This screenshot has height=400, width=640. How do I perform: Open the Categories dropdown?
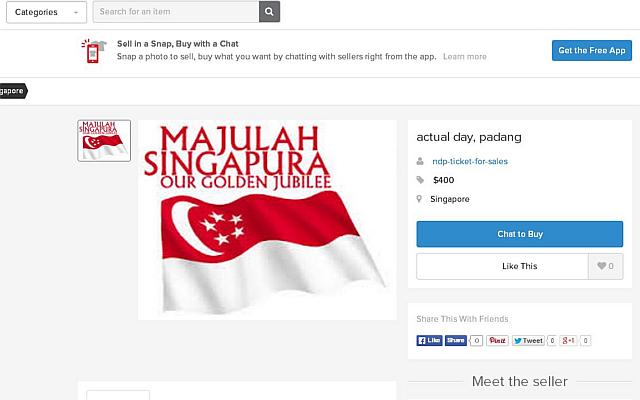click(x=43, y=12)
